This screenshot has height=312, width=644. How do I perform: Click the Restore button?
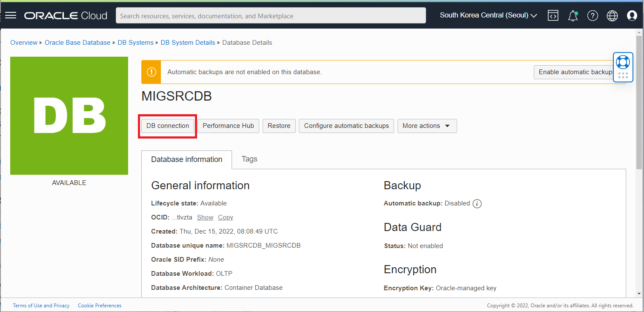[279, 126]
